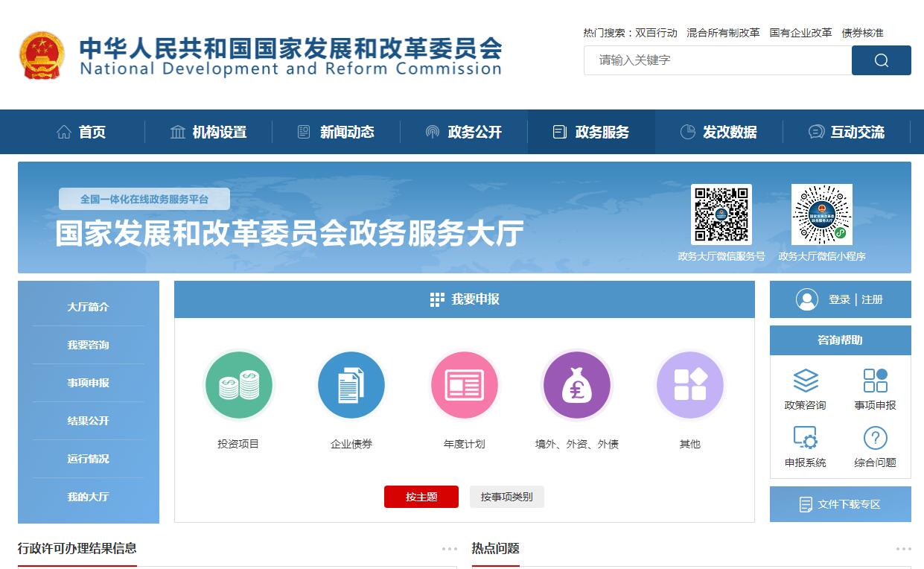Click the 政策咨询 layers icon
This screenshot has height=569, width=924.
pos(805,381)
